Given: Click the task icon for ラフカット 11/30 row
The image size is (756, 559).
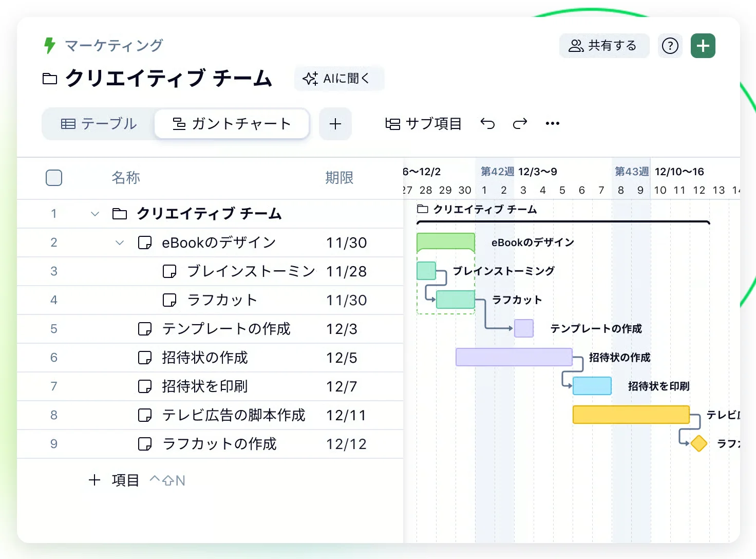Looking at the screenshot, I should click(169, 300).
